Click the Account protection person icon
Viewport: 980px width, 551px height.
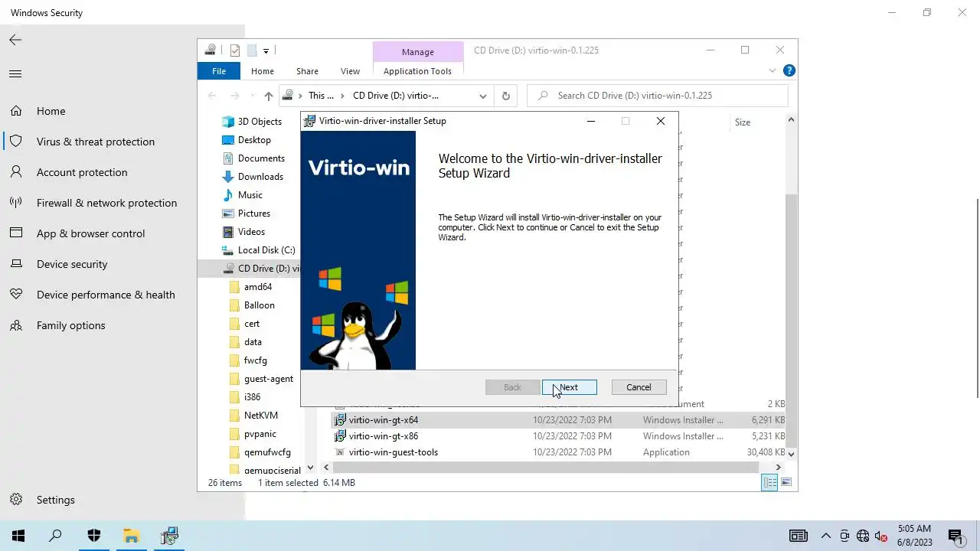pyautogui.click(x=16, y=172)
